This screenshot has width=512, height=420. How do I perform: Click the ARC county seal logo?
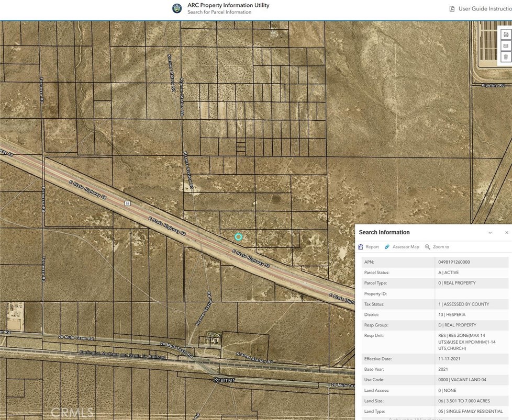tap(177, 8)
